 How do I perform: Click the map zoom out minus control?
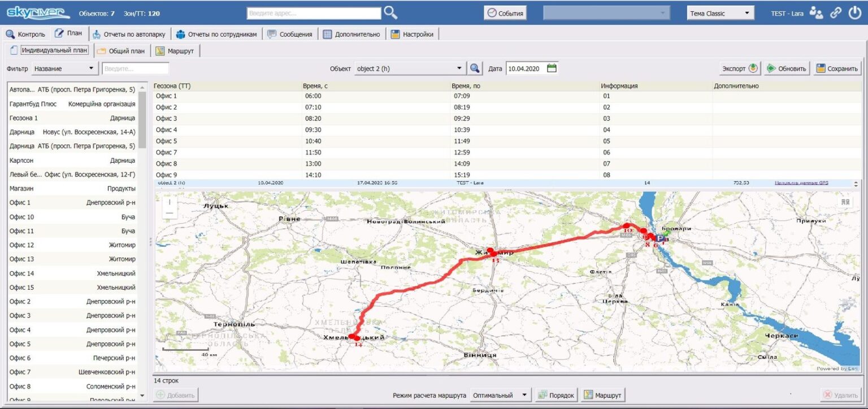(x=170, y=214)
